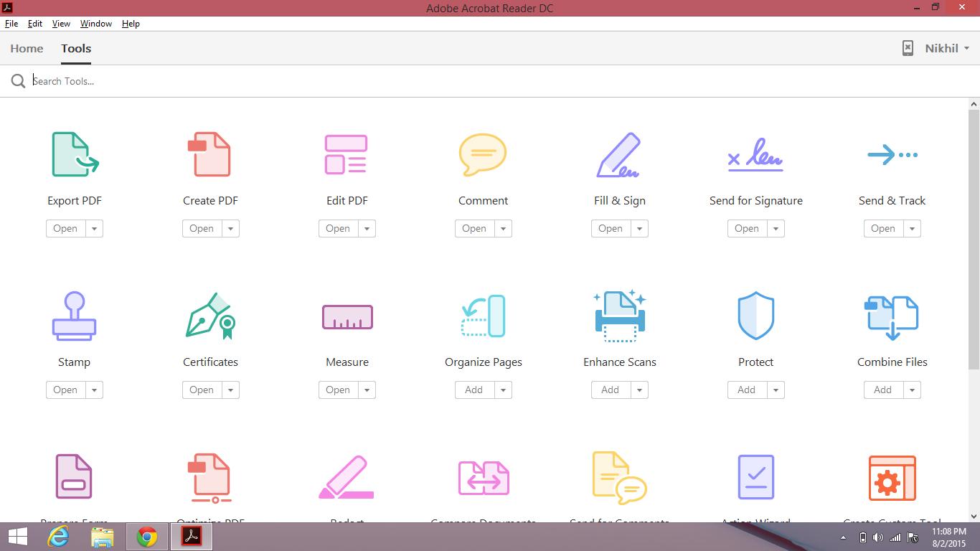The height and width of the screenshot is (551, 980).
Task: Open the File menu
Action: tap(11, 24)
